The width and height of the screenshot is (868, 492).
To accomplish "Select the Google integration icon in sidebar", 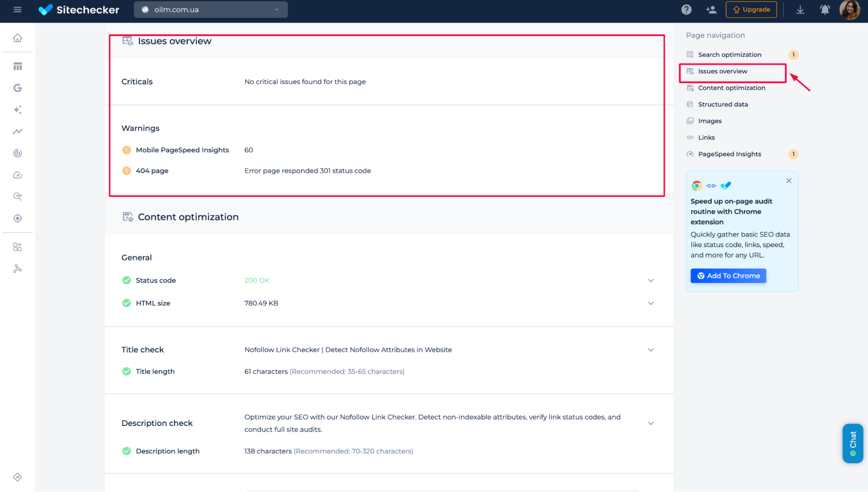I will point(17,88).
